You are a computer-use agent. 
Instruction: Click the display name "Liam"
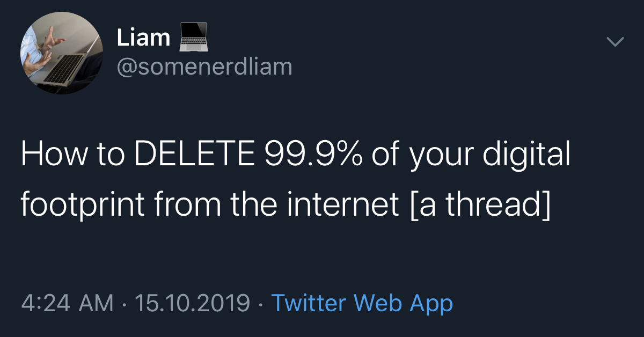tap(143, 39)
